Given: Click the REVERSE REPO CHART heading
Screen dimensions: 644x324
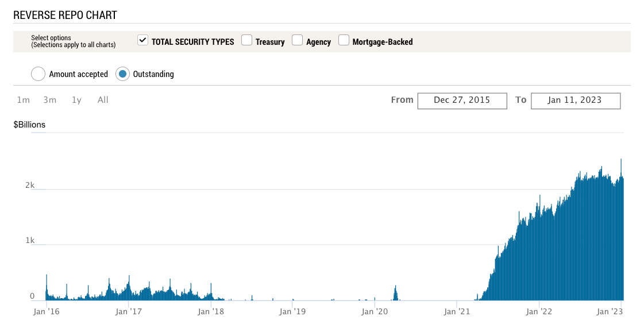Looking at the screenshot, I should click(65, 15).
